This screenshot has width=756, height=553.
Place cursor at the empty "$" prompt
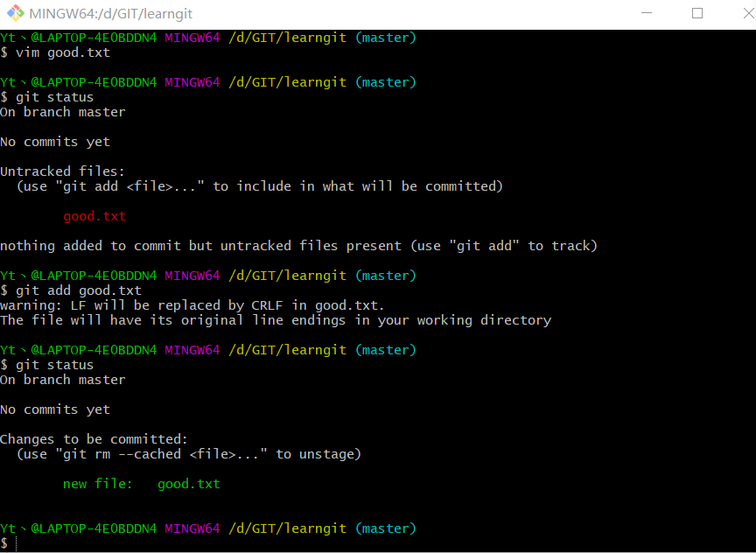tap(10, 543)
